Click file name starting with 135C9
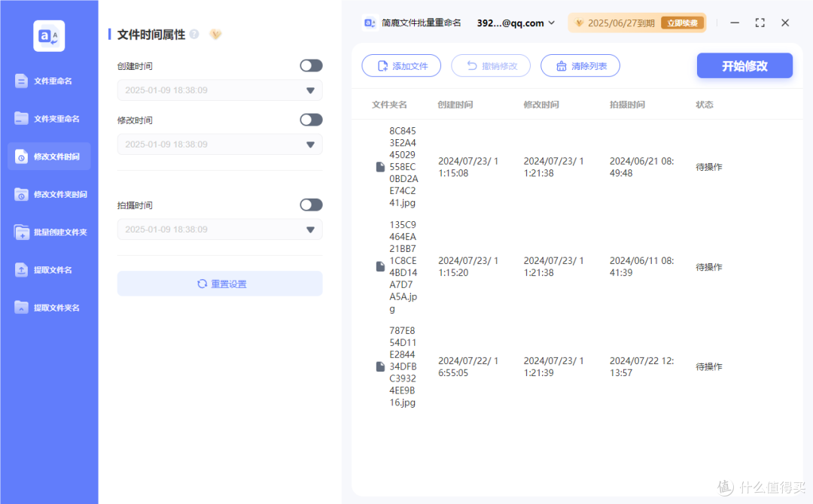This screenshot has width=813, height=504. click(403, 266)
